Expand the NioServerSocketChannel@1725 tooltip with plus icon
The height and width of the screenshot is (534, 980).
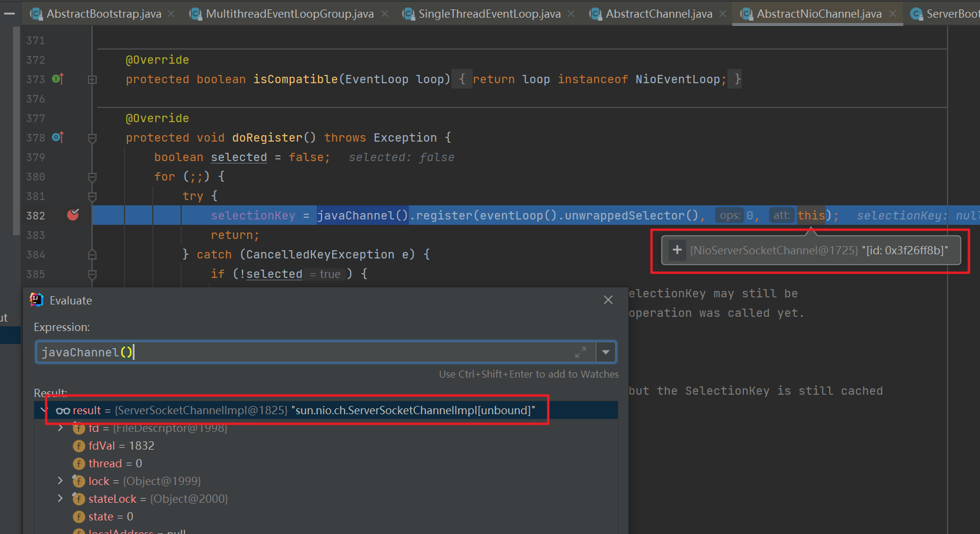(x=677, y=250)
